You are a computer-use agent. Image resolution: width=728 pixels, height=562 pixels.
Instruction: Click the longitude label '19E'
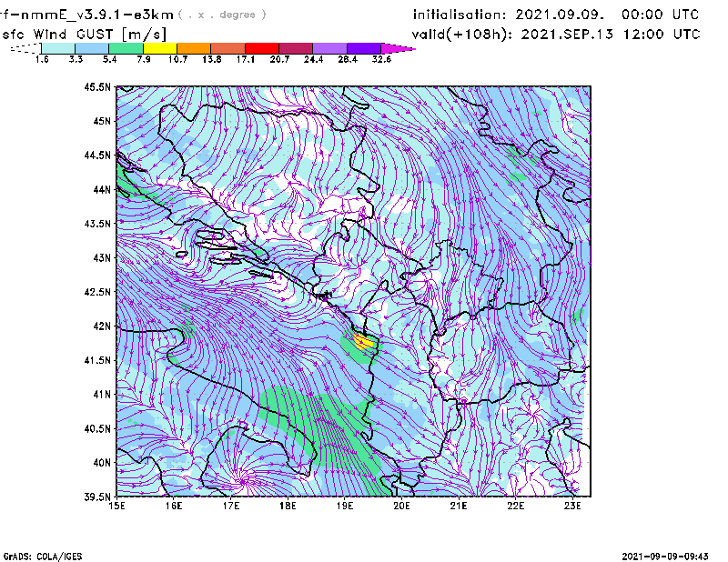coord(345,506)
